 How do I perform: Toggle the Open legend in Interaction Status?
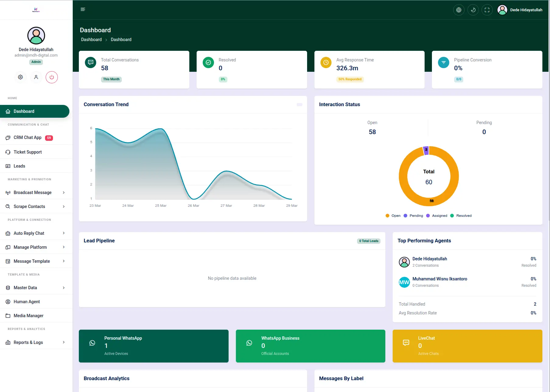[393, 216]
